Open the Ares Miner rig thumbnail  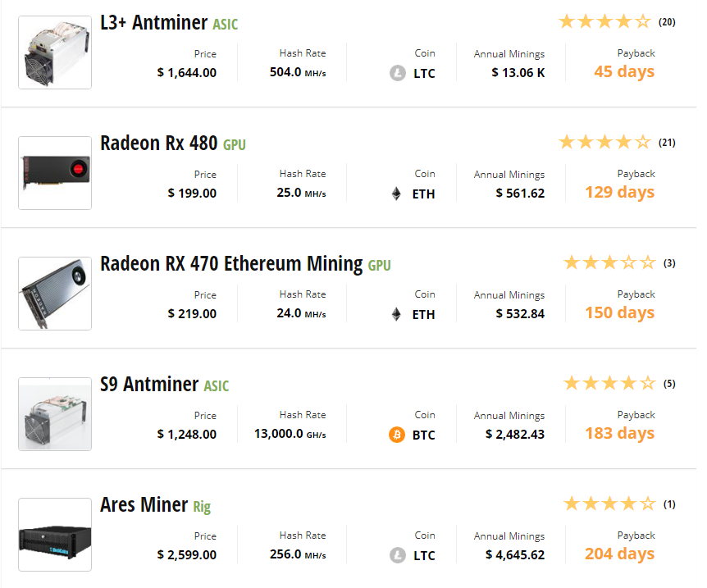(55, 535)
